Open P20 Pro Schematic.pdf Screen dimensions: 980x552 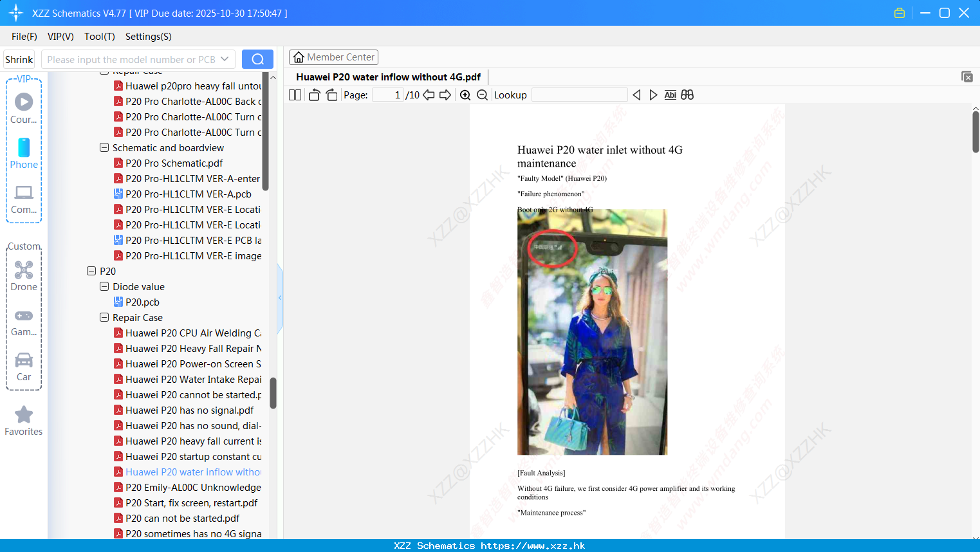point(174,163)
